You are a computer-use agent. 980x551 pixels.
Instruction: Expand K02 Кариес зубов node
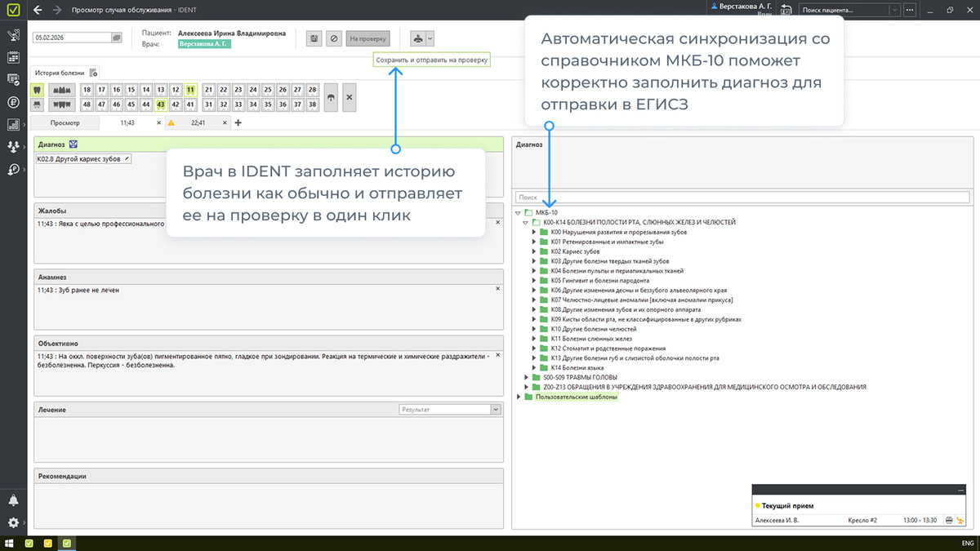[534, 251]
